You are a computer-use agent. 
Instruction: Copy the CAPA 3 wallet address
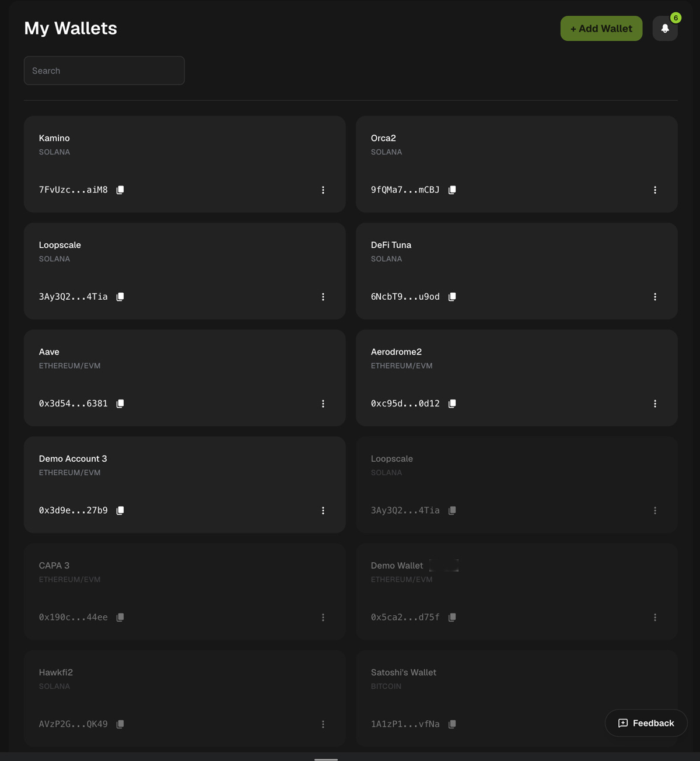tap(120, 617)
